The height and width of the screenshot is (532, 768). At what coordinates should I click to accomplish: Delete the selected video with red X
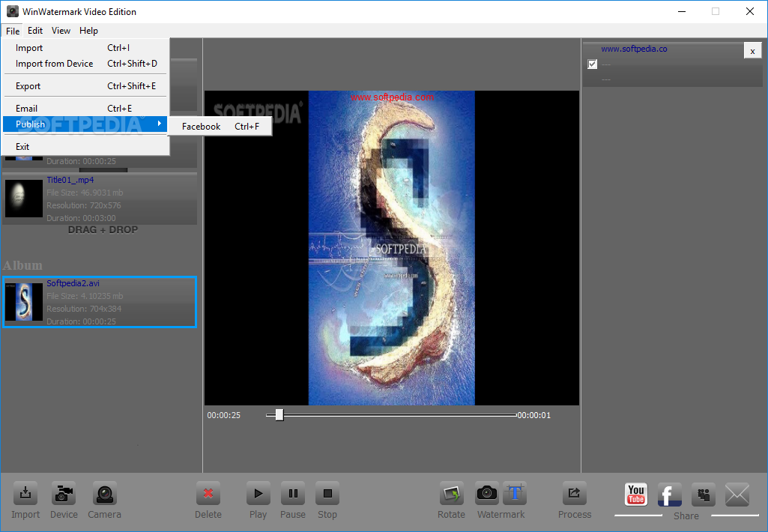(x=208, y=494)
